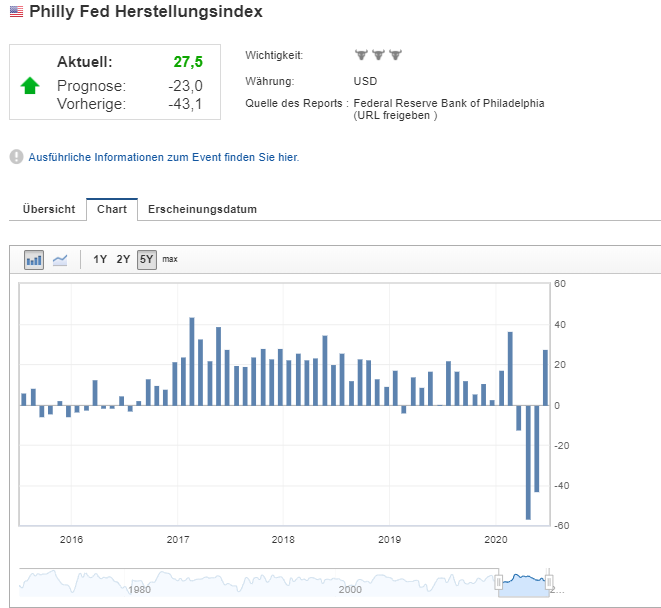Grab the right handle of the range navigator

coord(548,581)
